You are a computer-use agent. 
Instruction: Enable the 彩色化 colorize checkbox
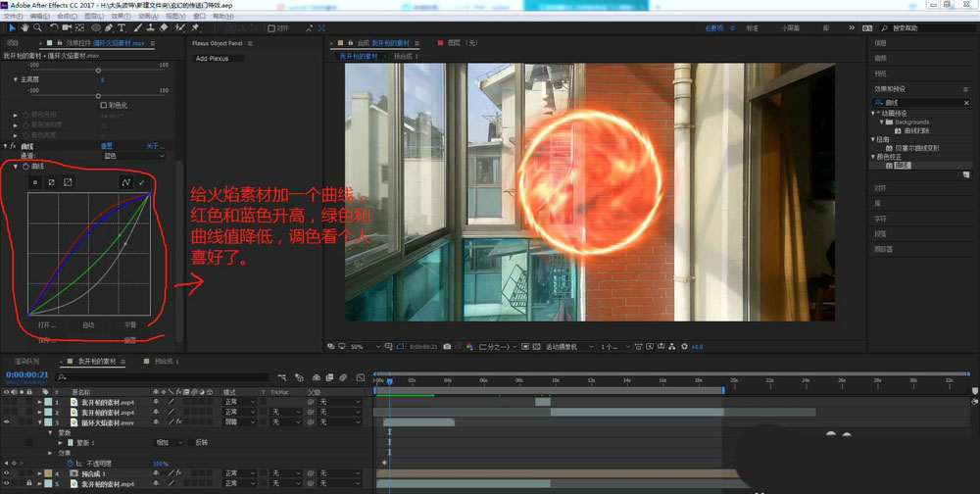pyautogui.click(x=101, y=105)
